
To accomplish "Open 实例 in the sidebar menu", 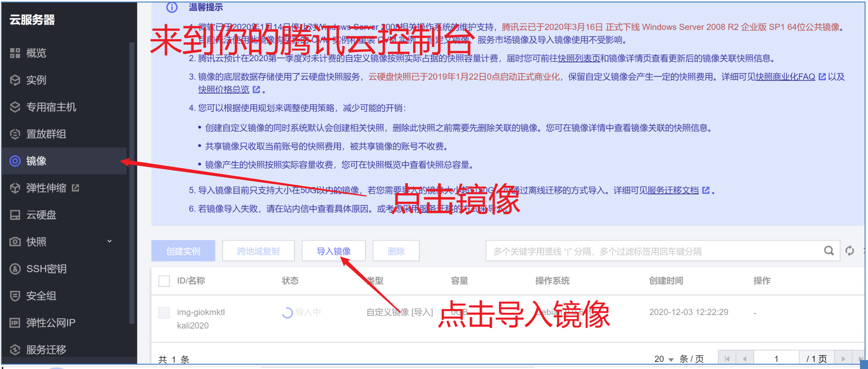I will (36, 80).
